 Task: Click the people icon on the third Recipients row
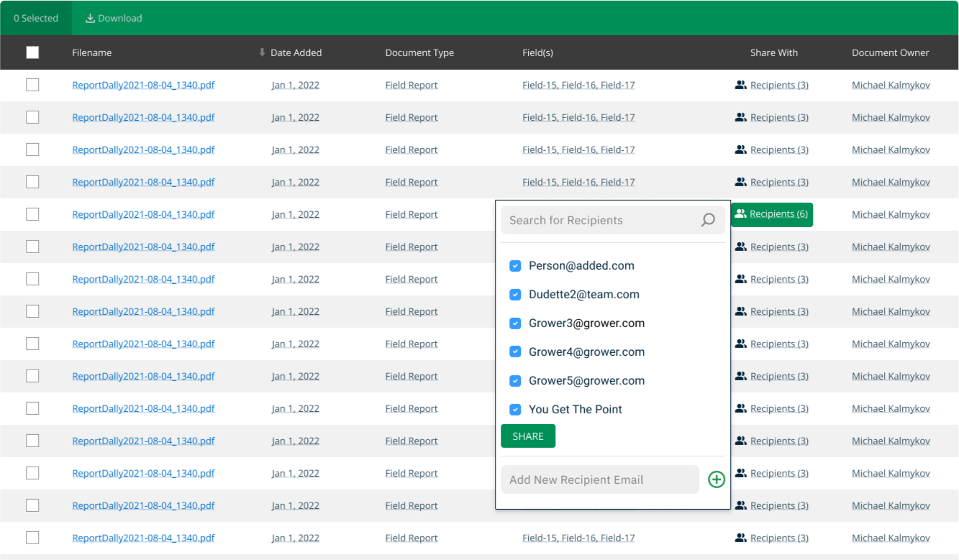tap(740, 149)
